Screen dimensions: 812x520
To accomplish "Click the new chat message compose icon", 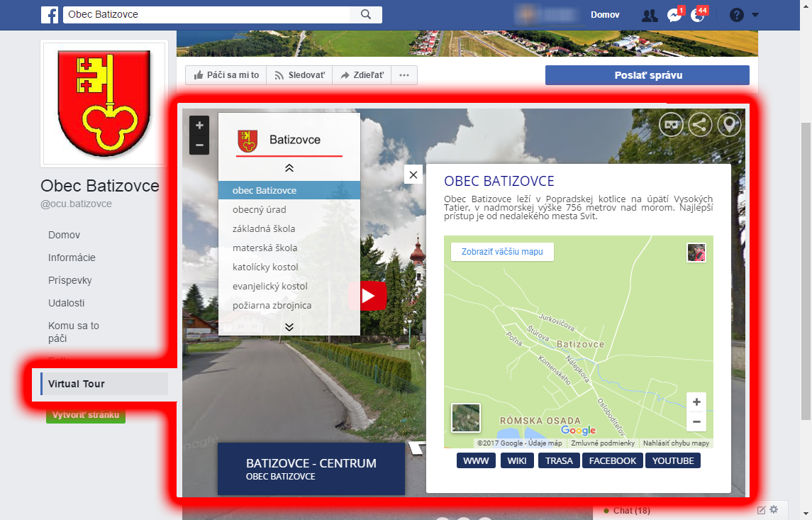I will (x=761, y=510).
